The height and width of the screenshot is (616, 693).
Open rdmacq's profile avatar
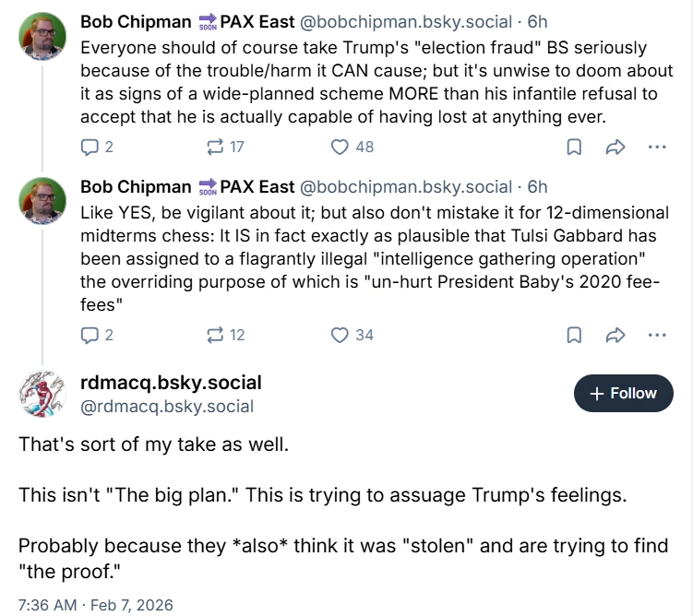pos(42,394)
